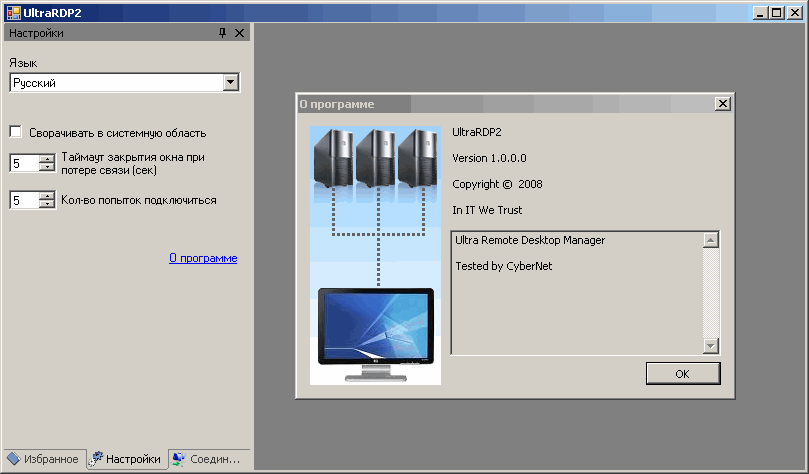Click the Tested by CyberNet text
The height and width of the screenshot is (474, 809).
(504, 266)
